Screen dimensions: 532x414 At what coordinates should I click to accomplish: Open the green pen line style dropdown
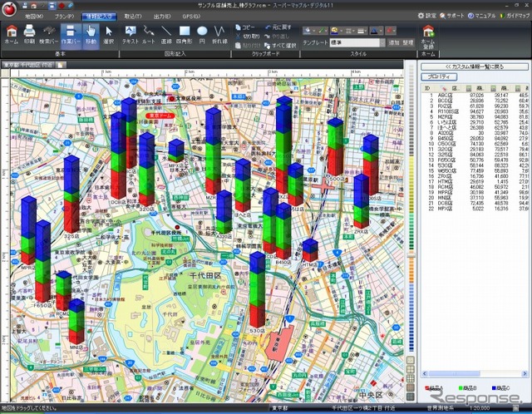323,31
